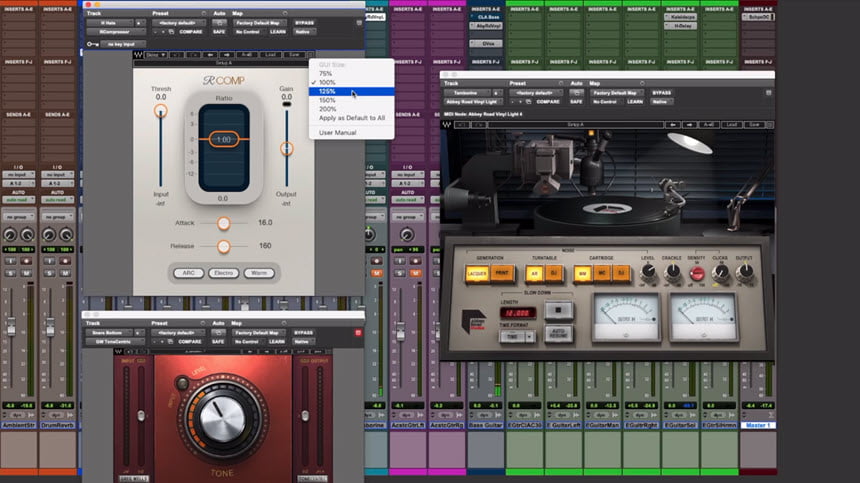Select MC cartridge in Abbey Road Vinyl
Image resolution: width=860 pixels, height=483 pixels.
click(x=602, y=273)
